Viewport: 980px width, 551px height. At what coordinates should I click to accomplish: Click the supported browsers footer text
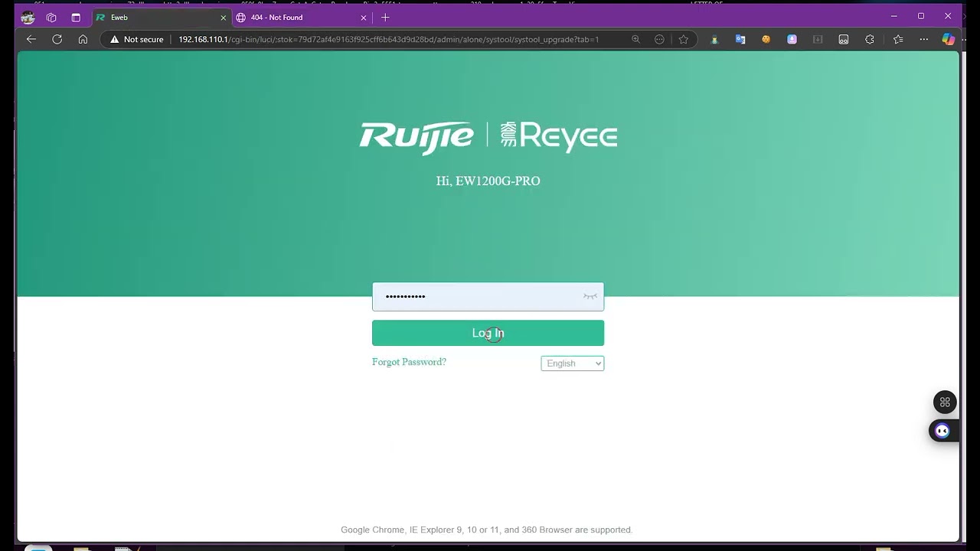click(x=487, y=530)
